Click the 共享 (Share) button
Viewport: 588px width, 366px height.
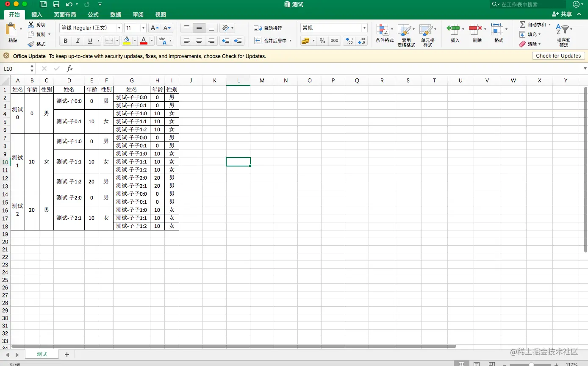coord(562,14)
